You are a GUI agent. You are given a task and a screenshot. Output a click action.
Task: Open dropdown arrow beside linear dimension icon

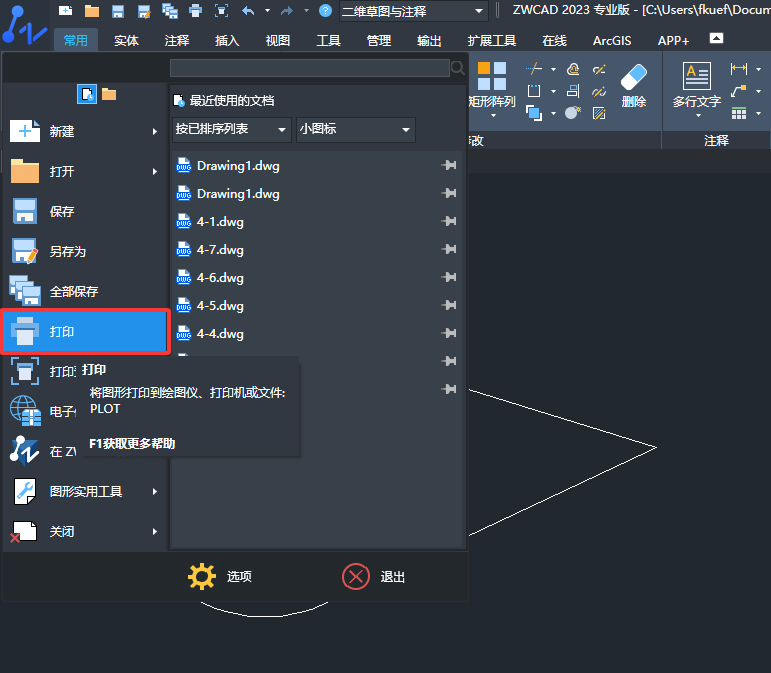coord(759,69)
